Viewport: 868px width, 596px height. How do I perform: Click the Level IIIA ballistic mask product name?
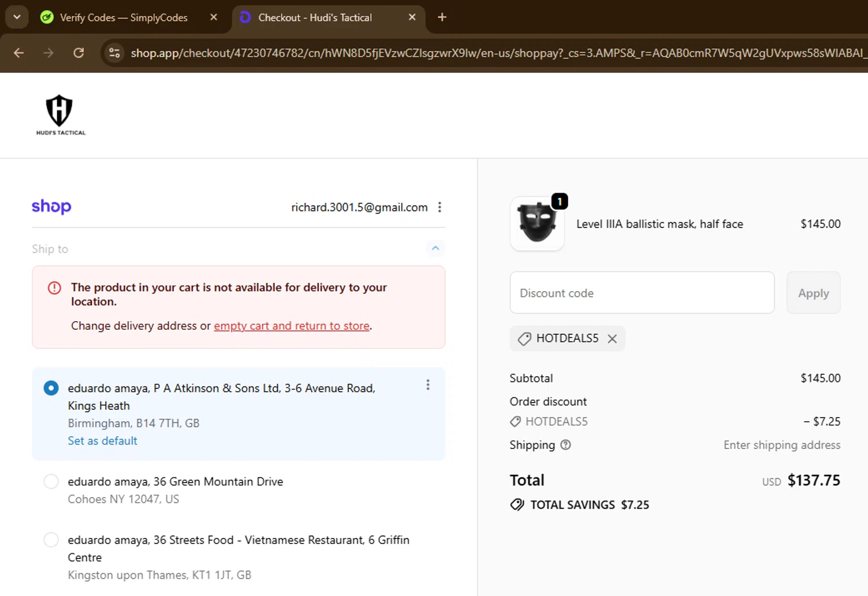660,224
